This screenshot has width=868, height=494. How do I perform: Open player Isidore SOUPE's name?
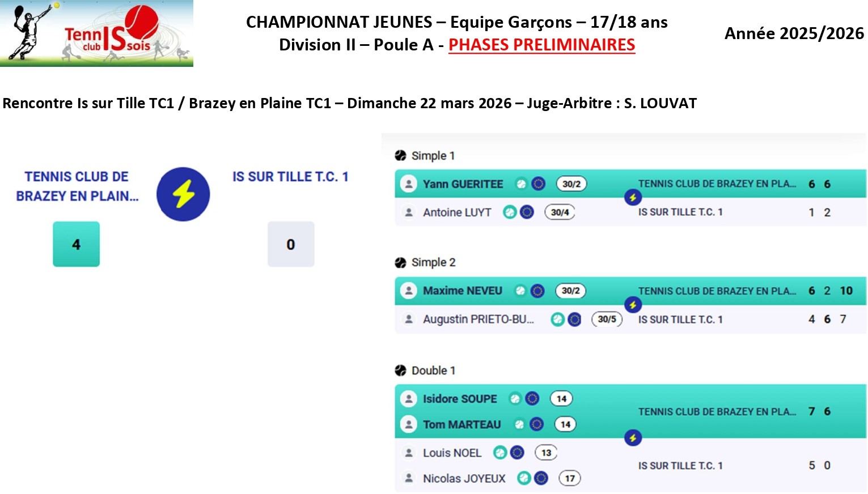click(x=460, y=399)
